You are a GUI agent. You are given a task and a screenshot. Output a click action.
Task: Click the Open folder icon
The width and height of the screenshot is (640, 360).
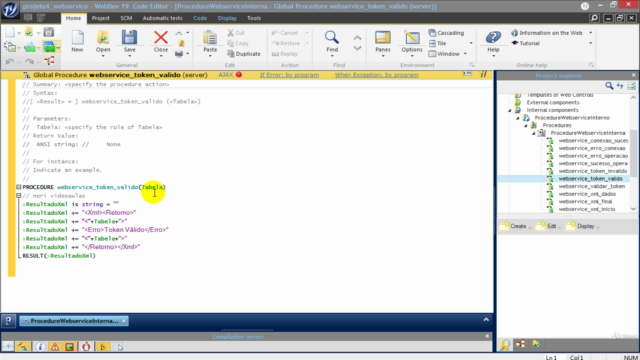pyautogui.click(x=103, y=38)
